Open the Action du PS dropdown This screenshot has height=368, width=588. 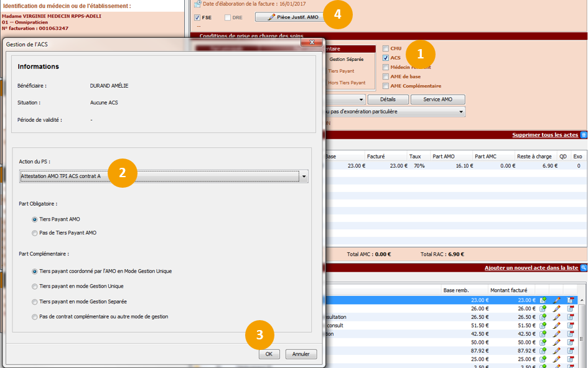[x=304, y=177]
